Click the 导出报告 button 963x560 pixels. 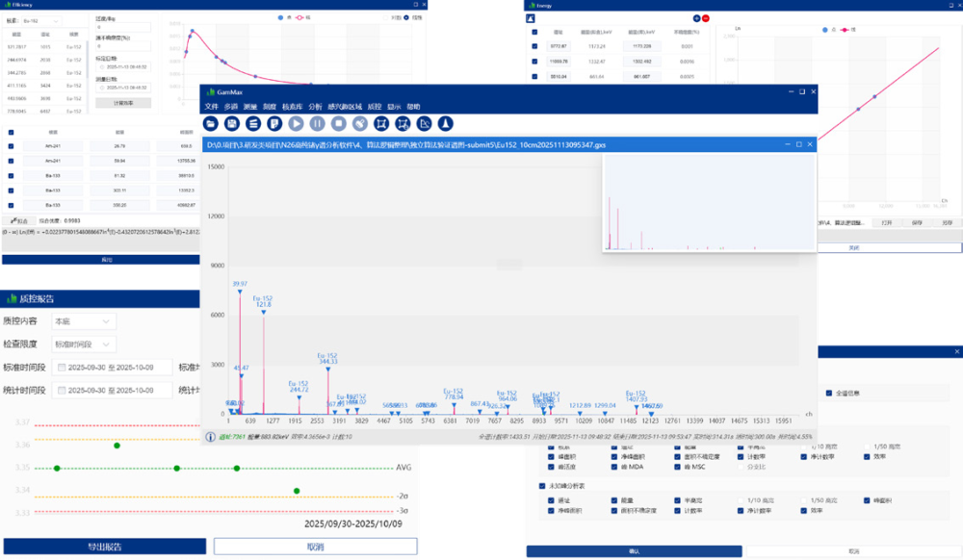pyautogui.click(x=105, y=547)
